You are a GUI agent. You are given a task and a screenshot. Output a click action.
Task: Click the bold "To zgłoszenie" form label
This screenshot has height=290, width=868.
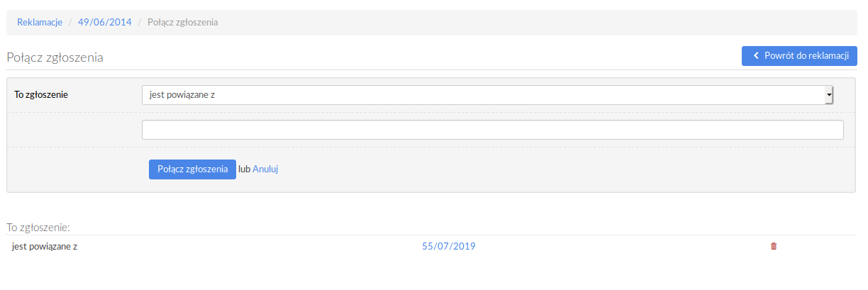pos(41,95)
